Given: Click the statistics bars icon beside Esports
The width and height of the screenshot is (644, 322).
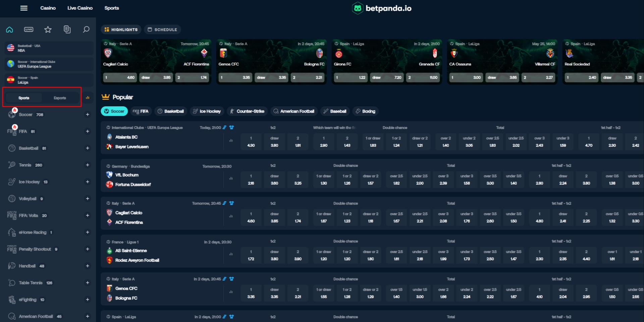Looking at the screenshot, I should tap(88, 98).
